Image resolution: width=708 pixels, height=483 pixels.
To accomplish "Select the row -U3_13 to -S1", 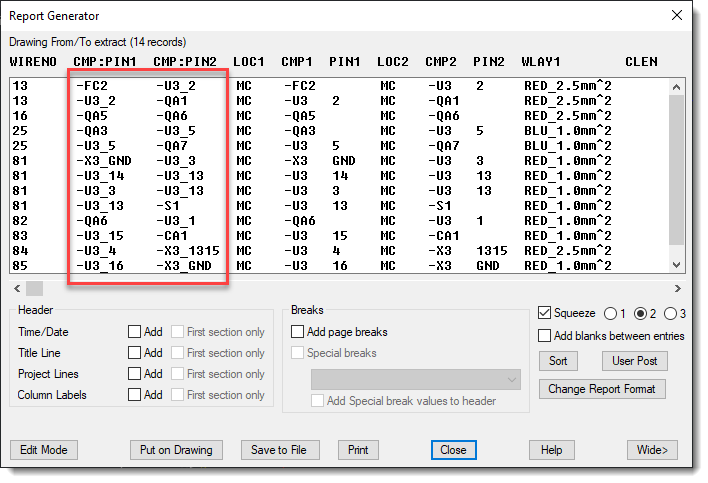I will coord(339,206).
